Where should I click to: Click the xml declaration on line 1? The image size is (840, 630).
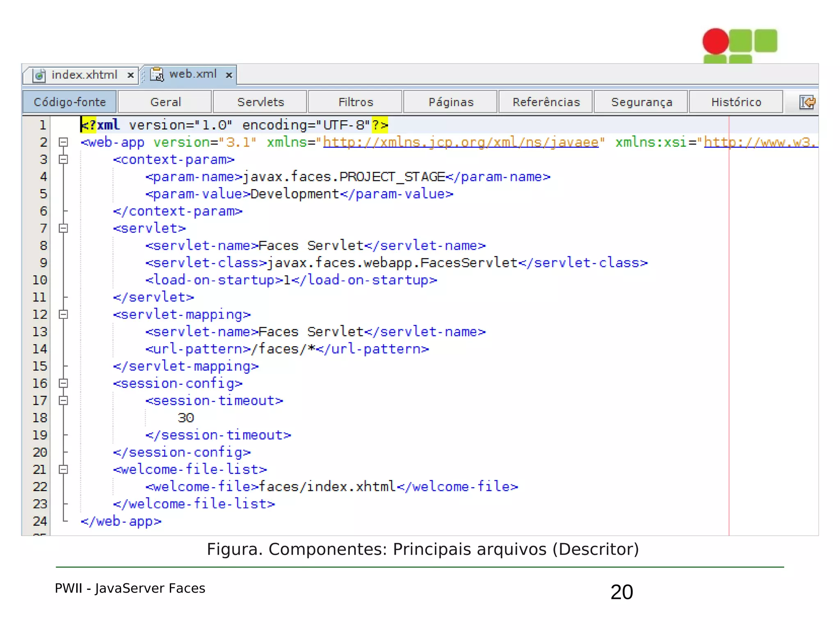point(234,125)
